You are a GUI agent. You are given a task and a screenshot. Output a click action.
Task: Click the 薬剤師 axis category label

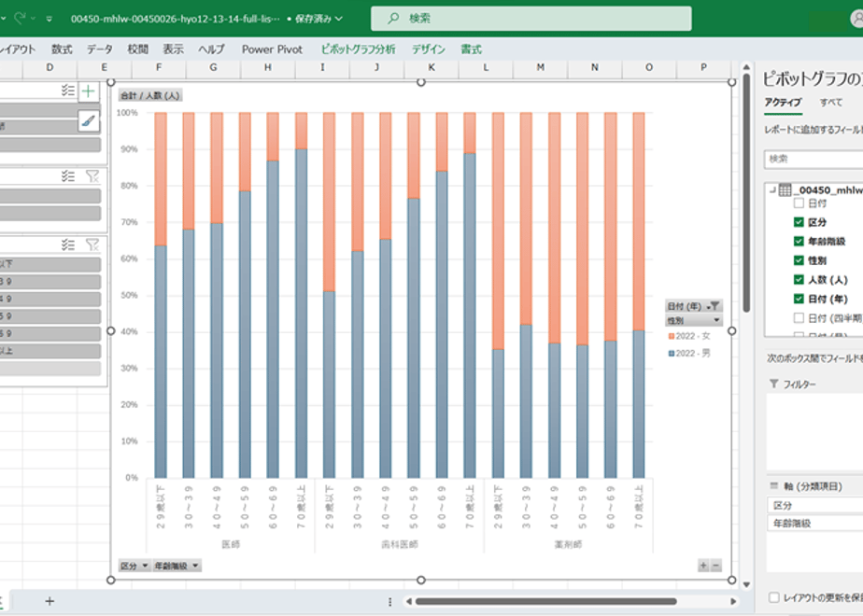pos(568,544)
